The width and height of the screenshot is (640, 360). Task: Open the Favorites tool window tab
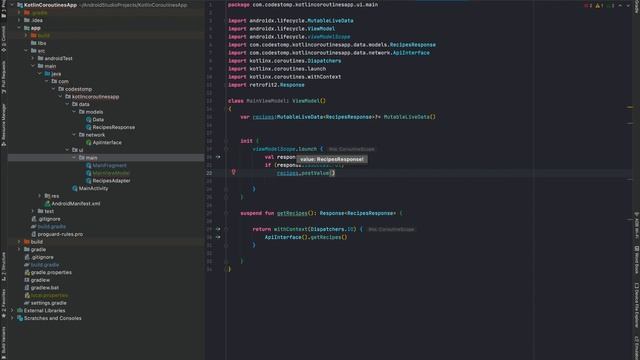(3, 303)
